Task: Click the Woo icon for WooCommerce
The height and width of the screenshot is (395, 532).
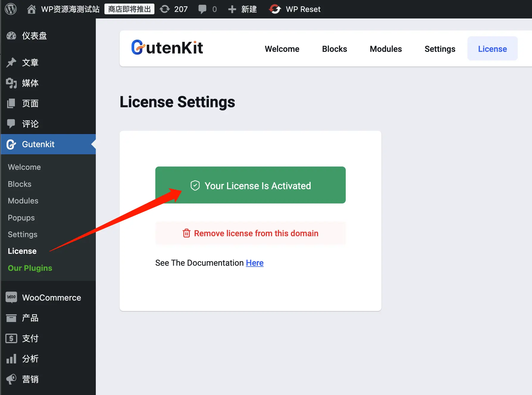Action: (x=11, y=297)
